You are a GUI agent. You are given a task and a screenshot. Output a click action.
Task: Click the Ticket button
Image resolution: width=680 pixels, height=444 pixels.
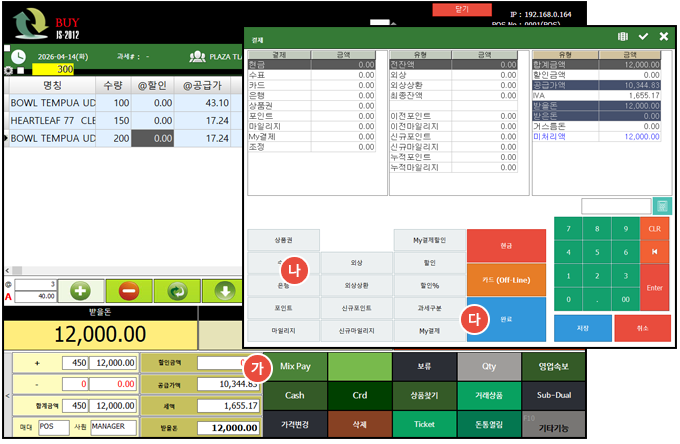424,424
